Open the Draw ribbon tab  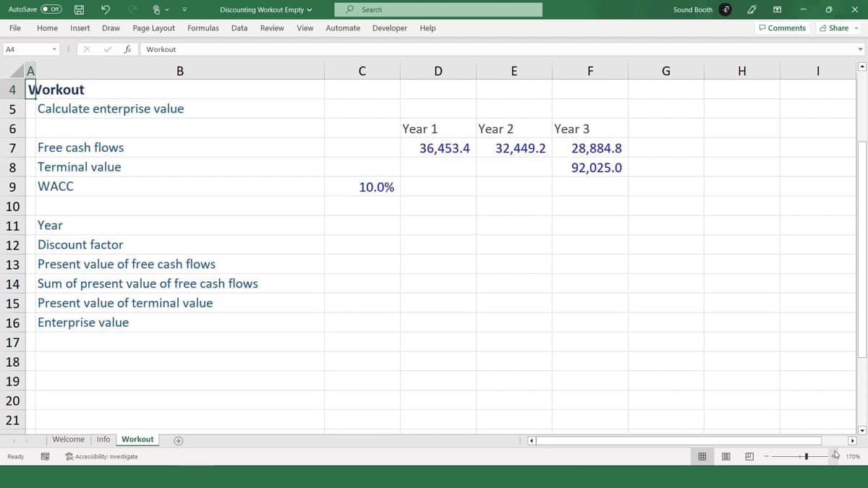(111, 28)
